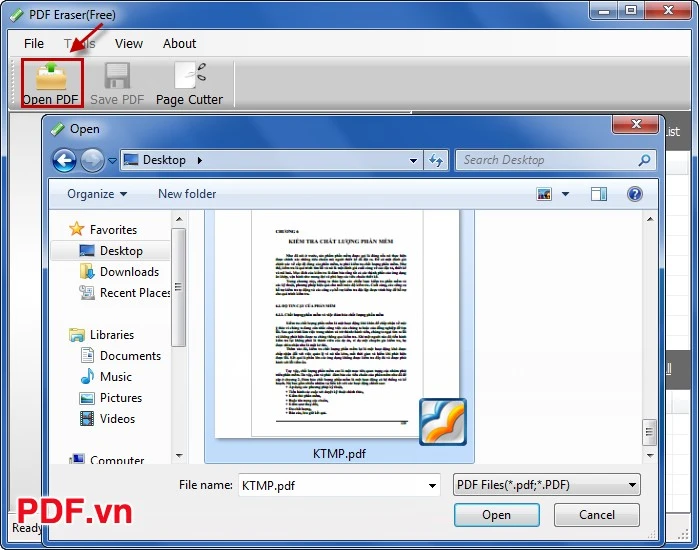Click the refresh button beside the address bar

tap(436, 160)
